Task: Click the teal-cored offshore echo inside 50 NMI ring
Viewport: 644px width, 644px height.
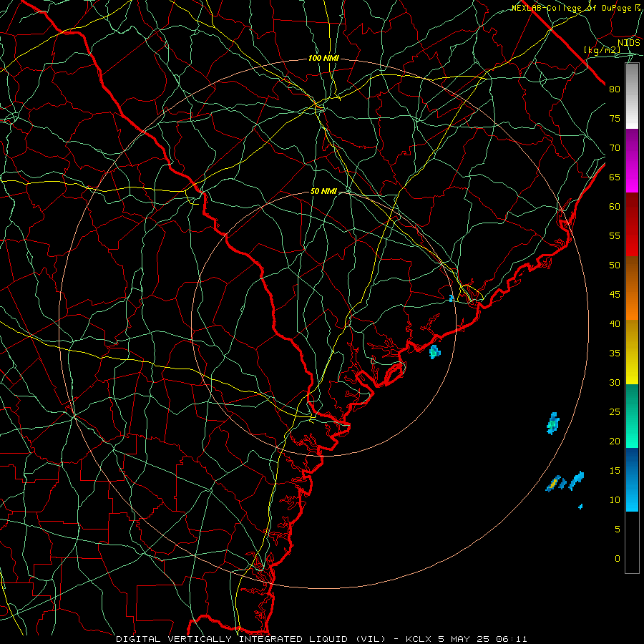Action: click(x=434, y=352)
